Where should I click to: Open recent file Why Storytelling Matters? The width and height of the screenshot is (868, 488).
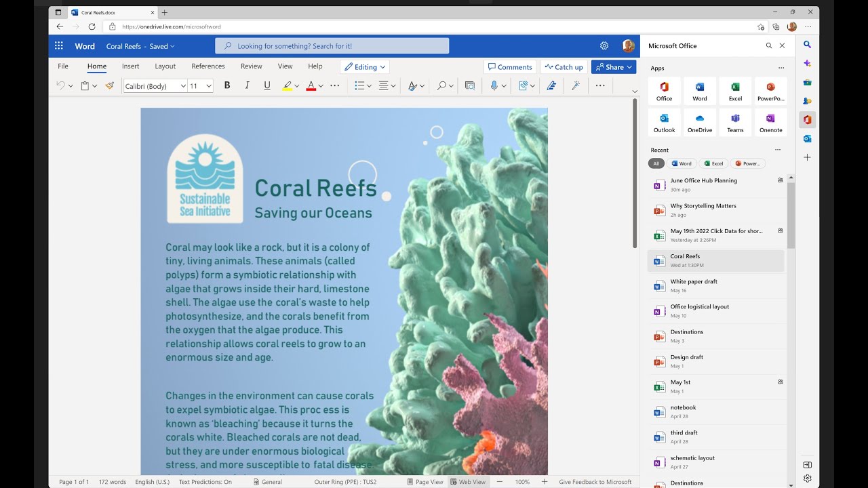(x=716, y=210)
